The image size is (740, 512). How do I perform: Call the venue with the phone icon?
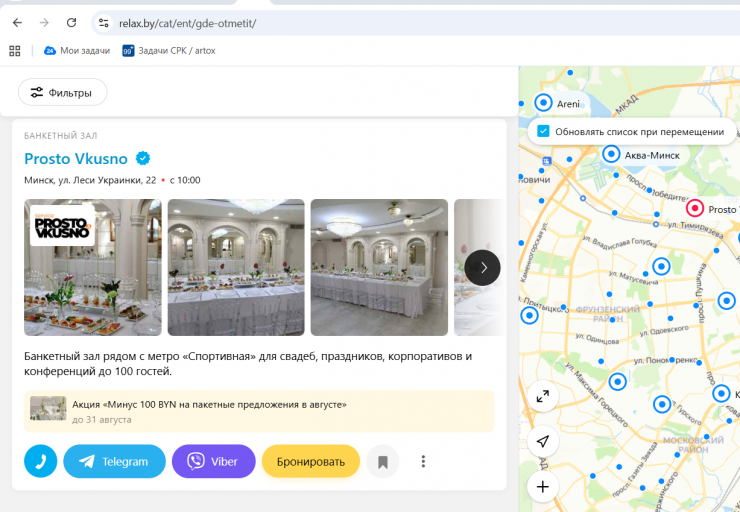(41, 461)
